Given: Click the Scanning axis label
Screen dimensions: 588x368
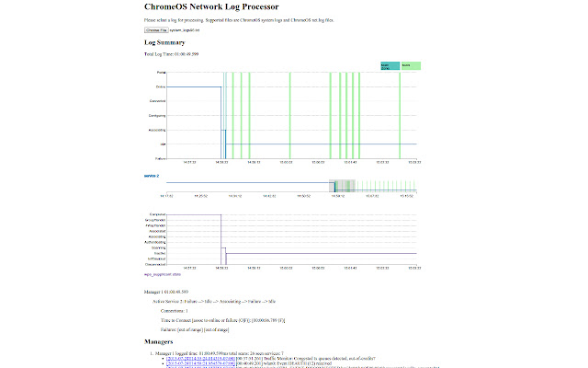Looking at the screenshot, I should [x=159, y=247].
